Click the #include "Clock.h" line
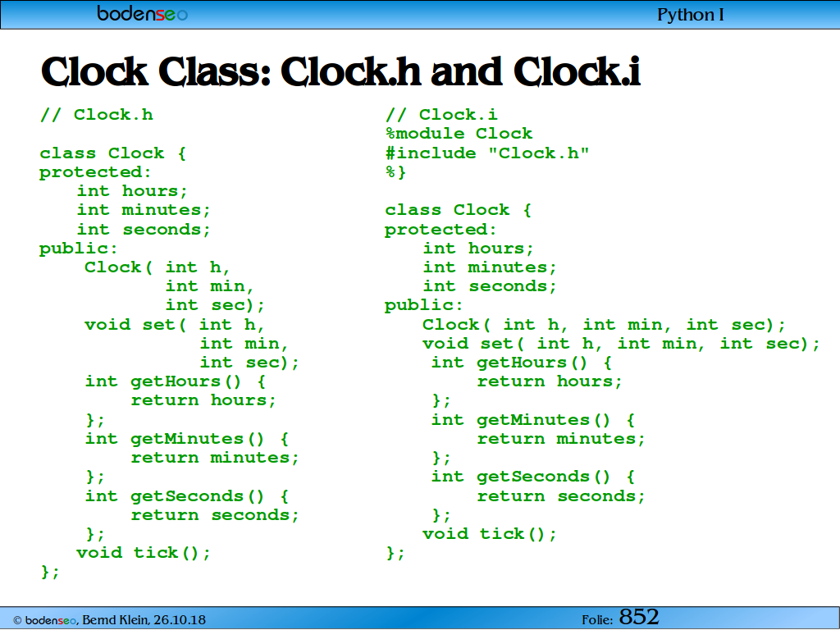 487,153
